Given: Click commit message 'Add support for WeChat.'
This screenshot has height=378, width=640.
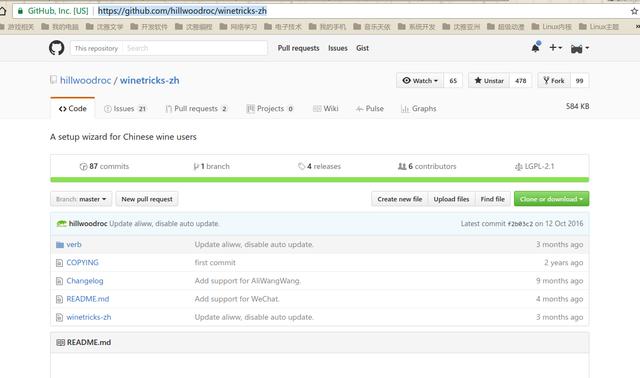Looking at the screenshot, I should click(237, 299).
